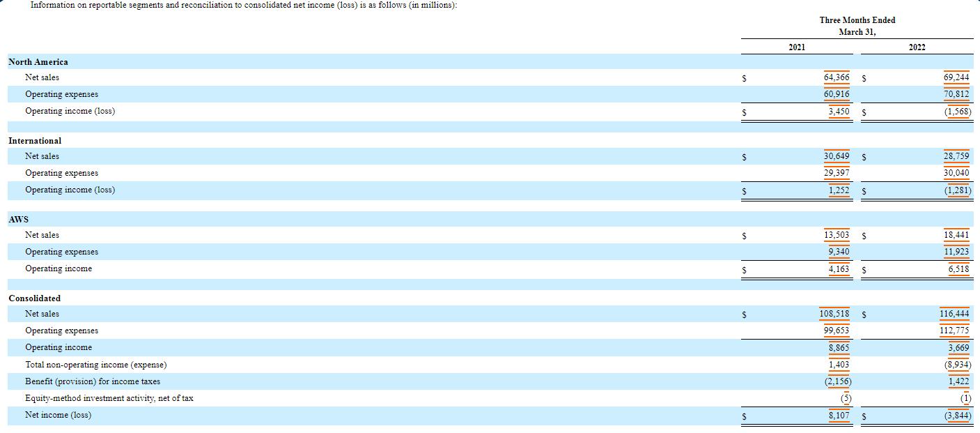Click International 2021 net sales 30,649
The width and height of the screenshot is (980, 433).
837,156
